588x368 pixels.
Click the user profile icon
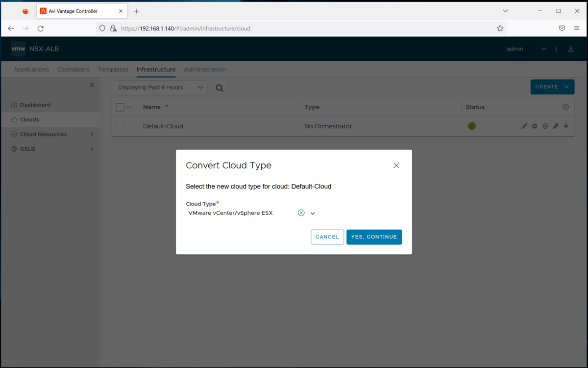[571, 49]
